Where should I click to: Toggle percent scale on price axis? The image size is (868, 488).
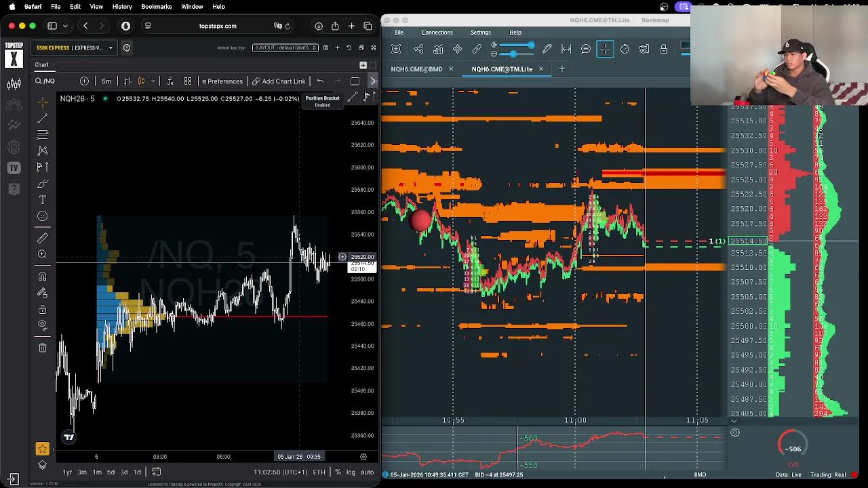coord(338,472)
